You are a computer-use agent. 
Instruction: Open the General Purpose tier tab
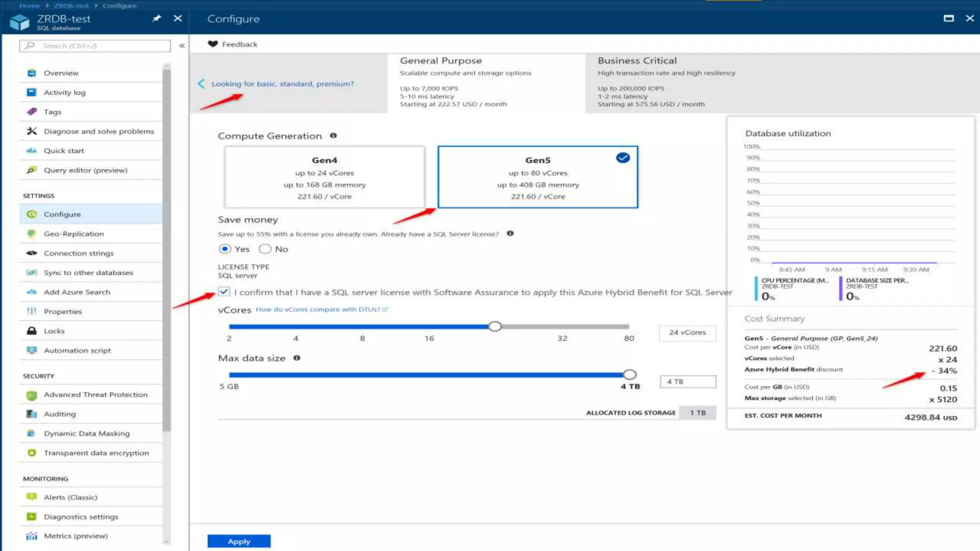pyautogui.click(x=486, y=82)
